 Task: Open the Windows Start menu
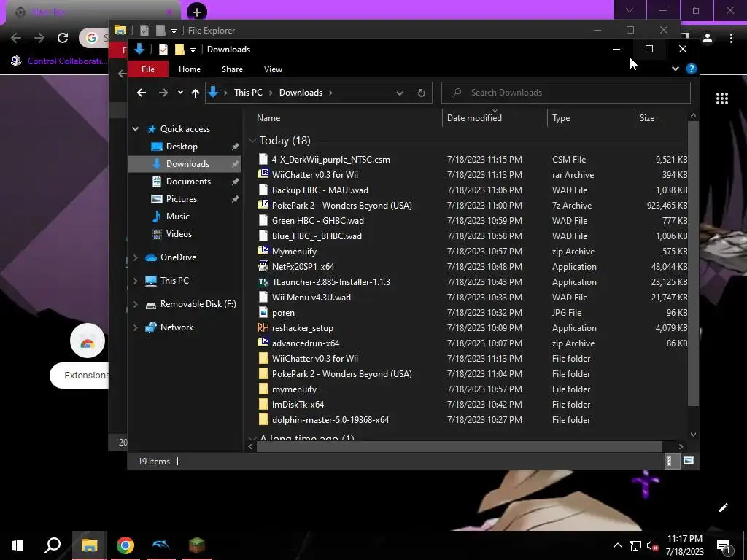[x=18, y=545]
